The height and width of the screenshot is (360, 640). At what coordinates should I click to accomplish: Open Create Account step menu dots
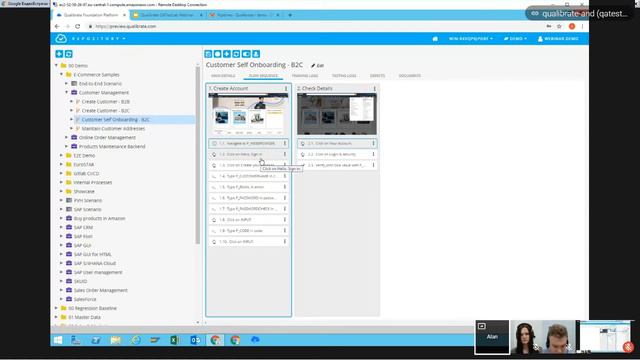(x=286, y=88)
